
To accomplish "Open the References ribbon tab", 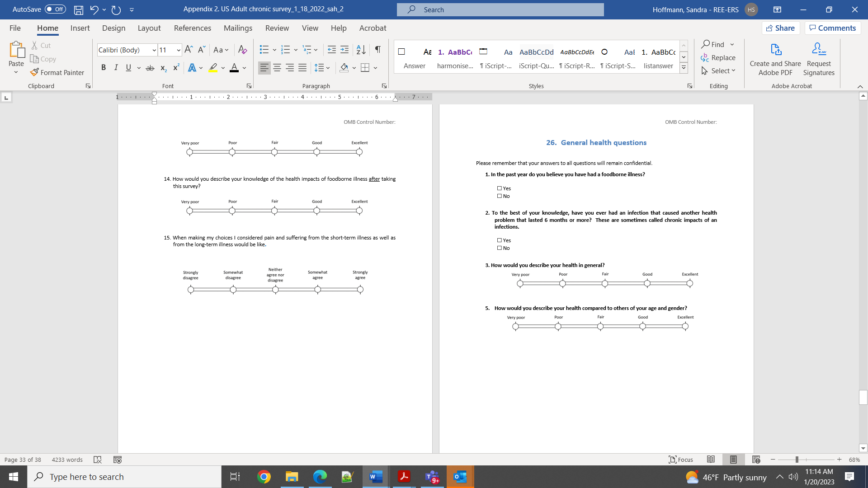I will coord(192,28).
